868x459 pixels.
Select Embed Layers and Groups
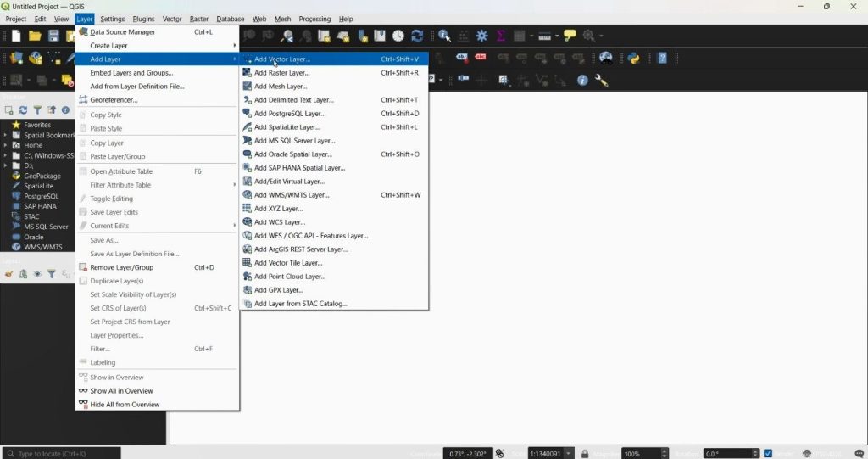157,73
